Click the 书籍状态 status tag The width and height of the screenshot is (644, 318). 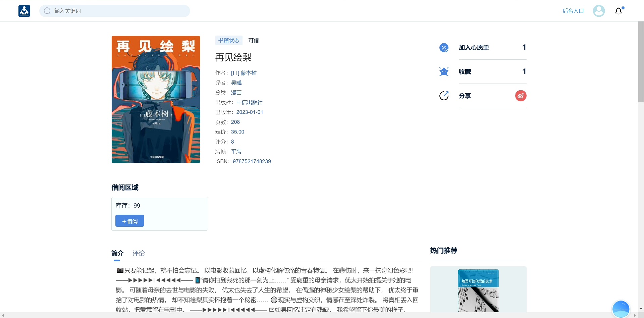[229, 41]
